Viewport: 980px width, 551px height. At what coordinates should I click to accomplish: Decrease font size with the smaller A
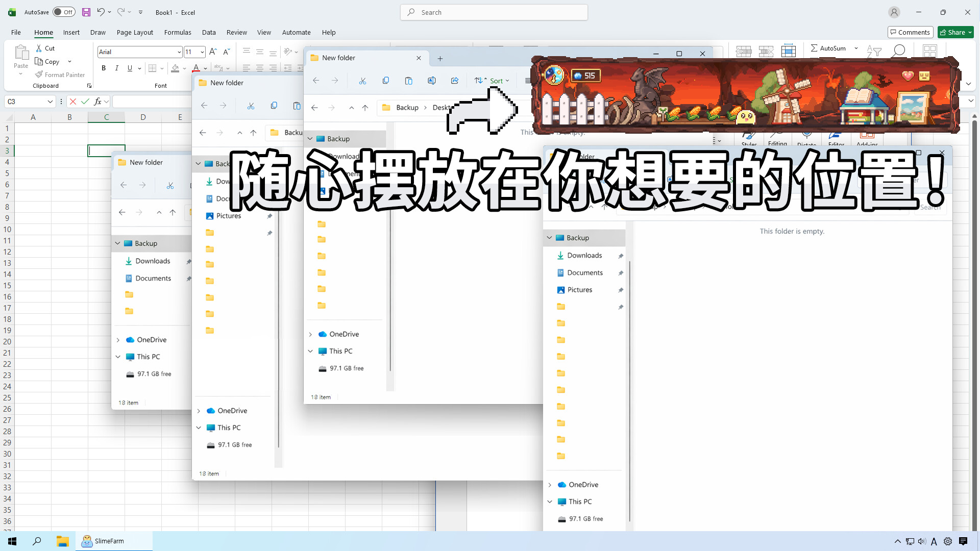226,52
